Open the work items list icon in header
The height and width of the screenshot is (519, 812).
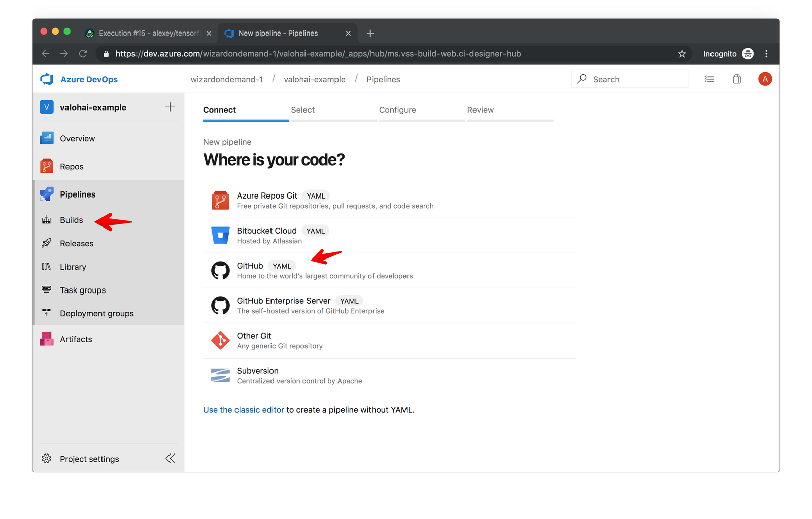click(x=709, y=79)
